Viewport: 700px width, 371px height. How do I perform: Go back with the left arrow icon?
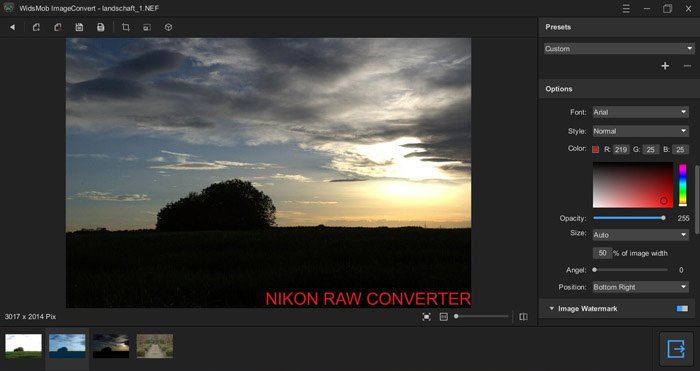(12, 27)
